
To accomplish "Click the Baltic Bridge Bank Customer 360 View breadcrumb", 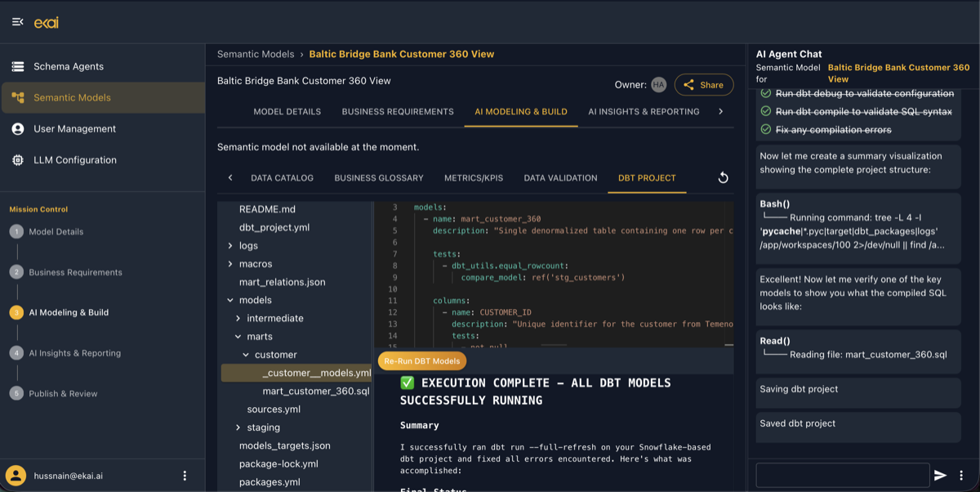I will pyautogui.click(x=402, y=54).
